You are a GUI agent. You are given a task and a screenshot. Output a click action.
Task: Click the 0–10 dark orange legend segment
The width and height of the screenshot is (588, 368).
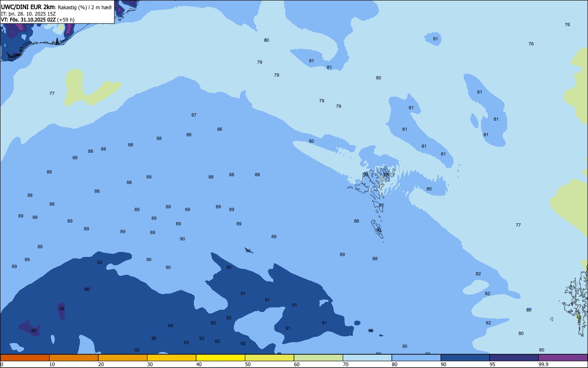[25, 357]
